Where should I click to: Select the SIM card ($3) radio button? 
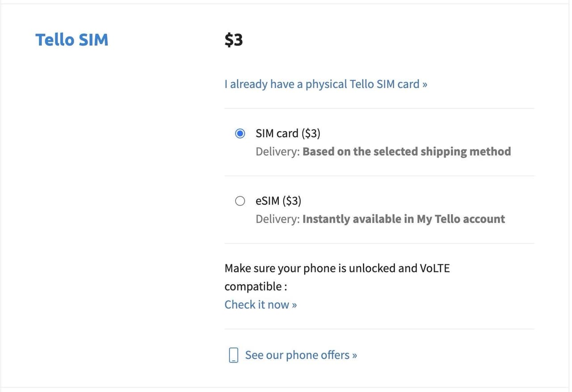click(x=240, y=133)
